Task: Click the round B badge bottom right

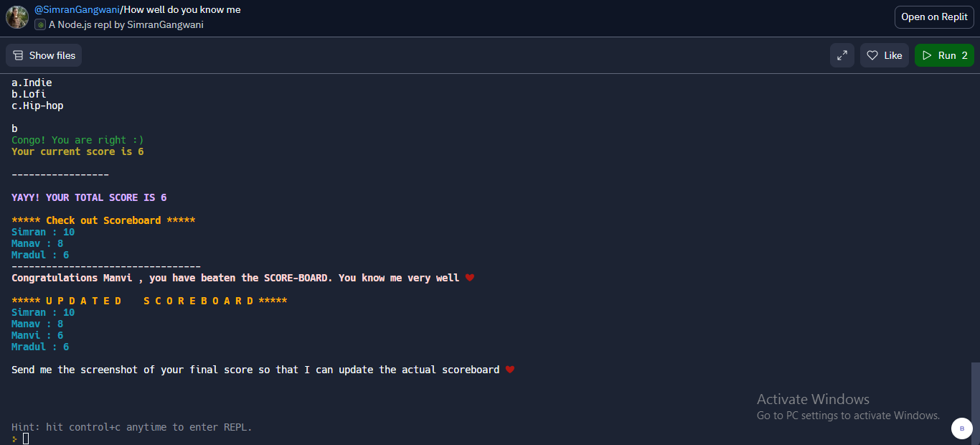Action: click(x=961, y=428)
